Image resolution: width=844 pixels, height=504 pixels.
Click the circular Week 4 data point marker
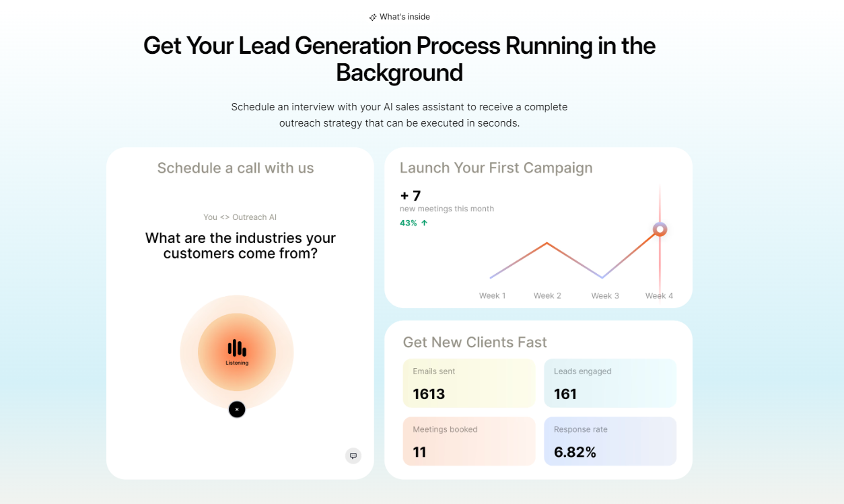(660, 229)
